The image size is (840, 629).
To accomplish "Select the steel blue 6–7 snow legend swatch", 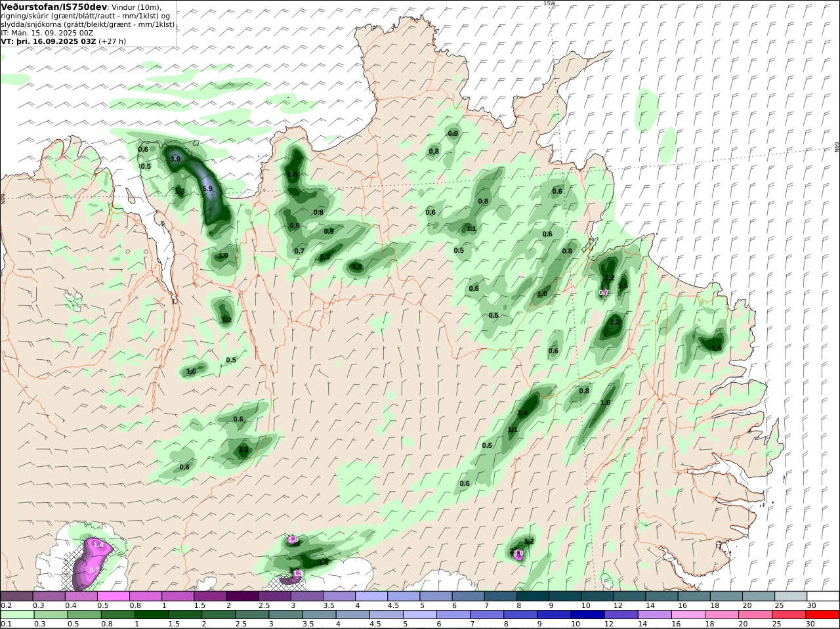I will click(x=467, y=596).
